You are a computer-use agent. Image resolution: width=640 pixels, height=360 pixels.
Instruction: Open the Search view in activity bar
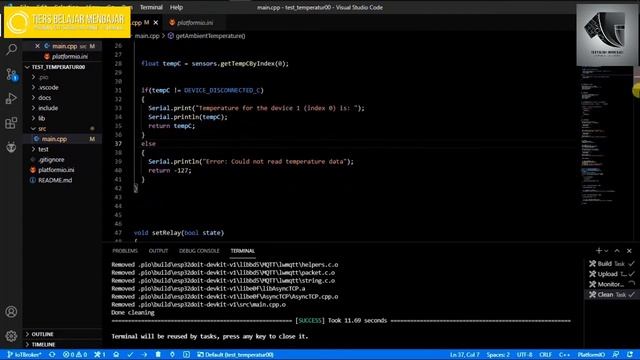point(11,49)
